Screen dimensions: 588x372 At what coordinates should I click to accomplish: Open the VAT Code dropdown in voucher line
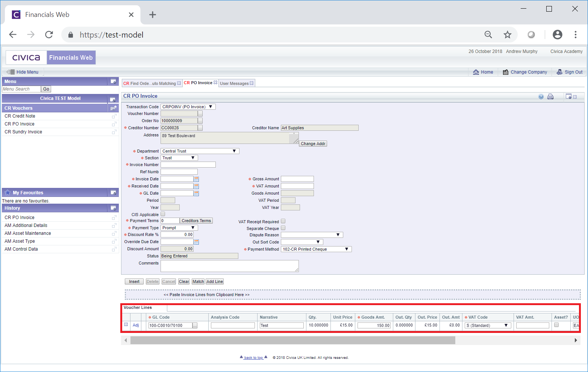coord(488,325)
